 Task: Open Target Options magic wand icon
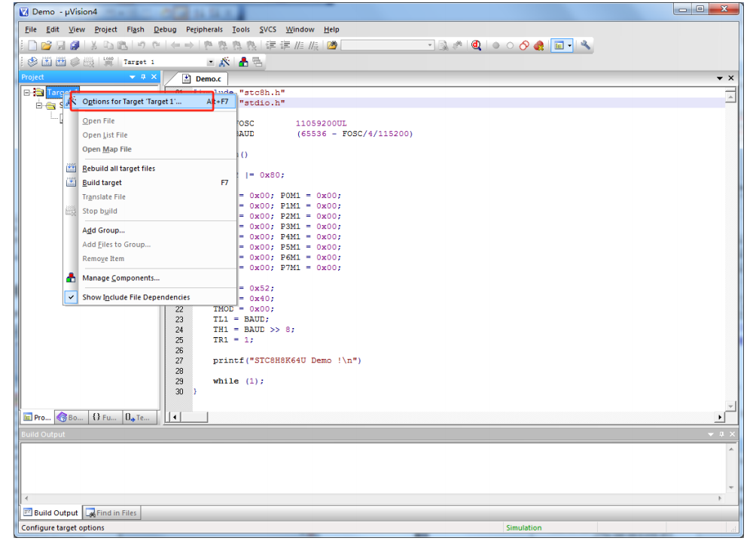coord(224,62)
